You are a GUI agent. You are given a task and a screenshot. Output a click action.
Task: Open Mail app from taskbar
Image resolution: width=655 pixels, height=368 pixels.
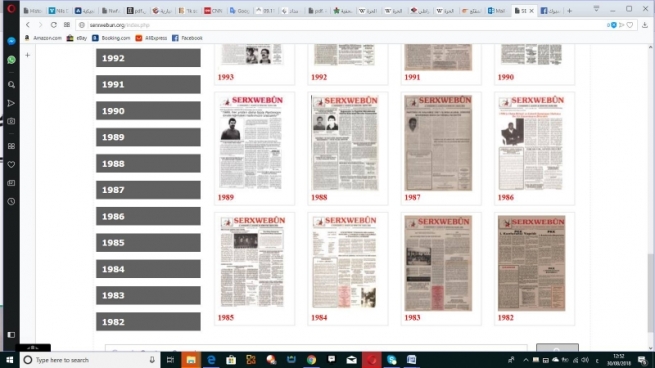coord(351,360)
